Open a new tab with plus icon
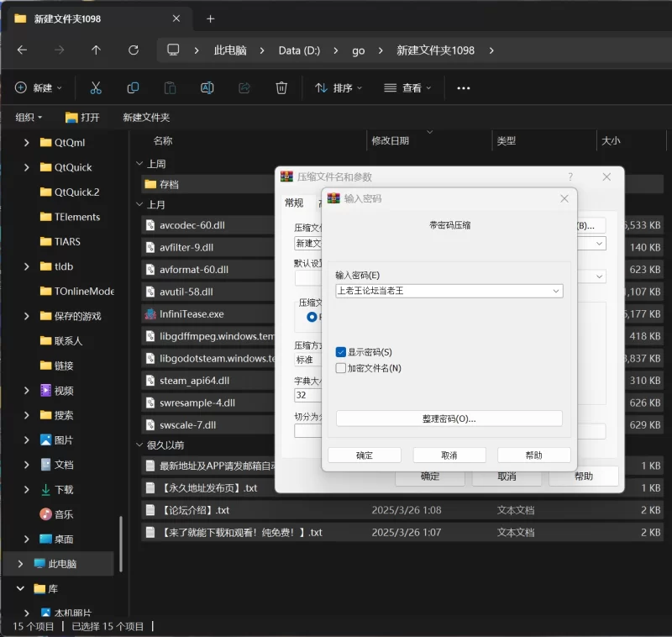Image resolution: width=672 pixels, height=637 pixels. 211,18
